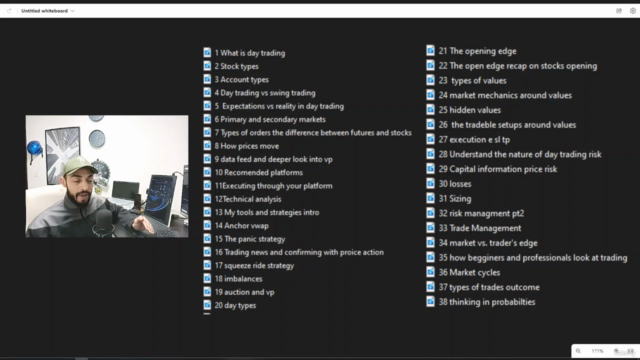The image size is (640, 360).
Task: Click document icon beside 23 types of values
Action: pyautogui.click(x=431, y=80)
